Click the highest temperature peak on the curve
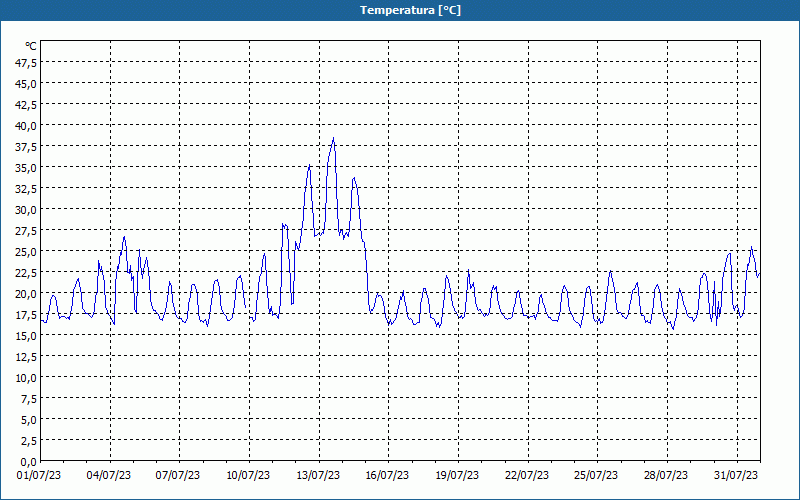This screenshot has width=800, height=500. [333, 138]
